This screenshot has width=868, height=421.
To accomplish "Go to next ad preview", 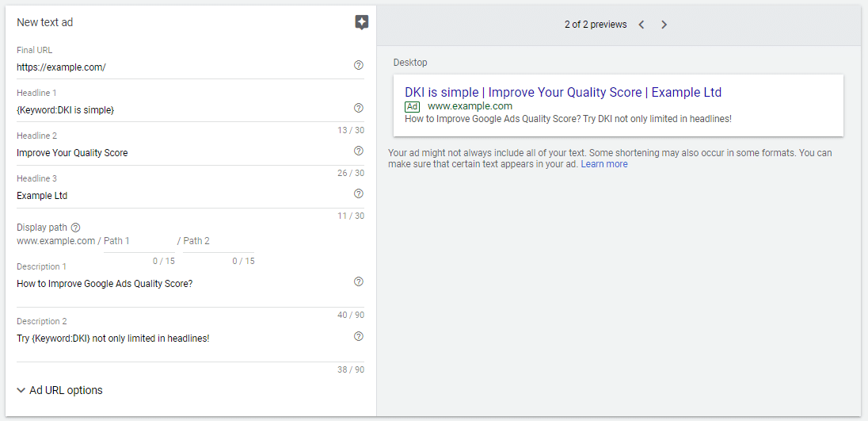I will (x=664, y=25).
